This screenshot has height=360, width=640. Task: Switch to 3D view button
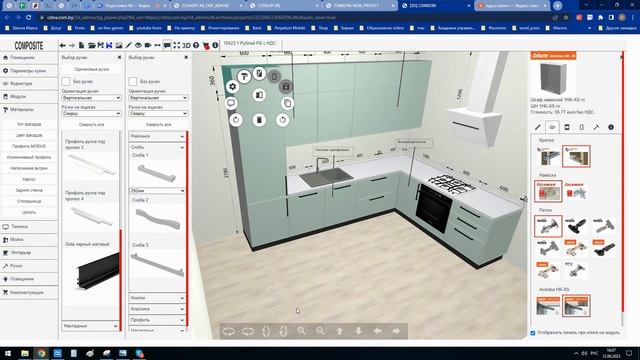[x=186, y=45]
